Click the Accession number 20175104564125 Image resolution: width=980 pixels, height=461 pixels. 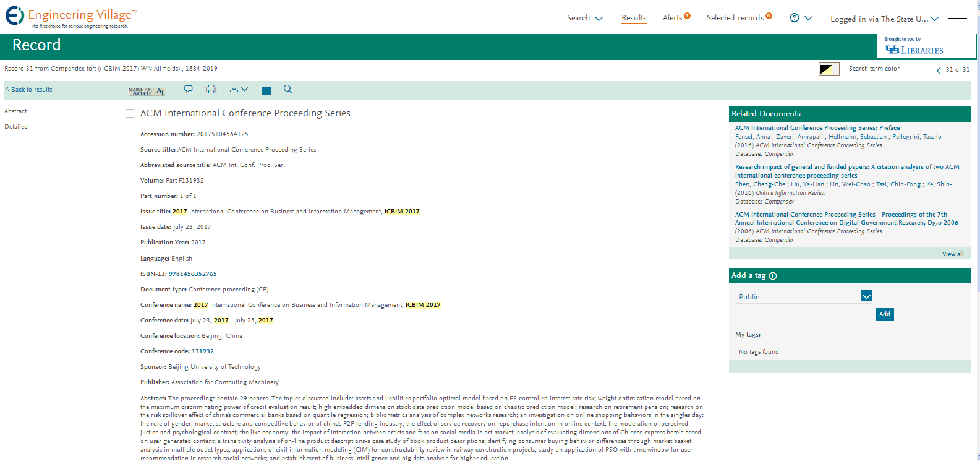click(x=223, y=134)
